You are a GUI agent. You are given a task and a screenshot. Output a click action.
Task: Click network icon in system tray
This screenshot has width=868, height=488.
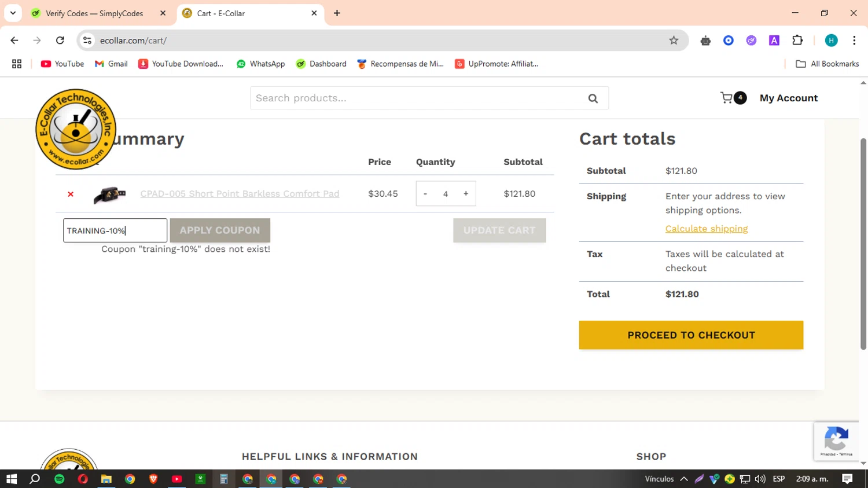(745, 479)
